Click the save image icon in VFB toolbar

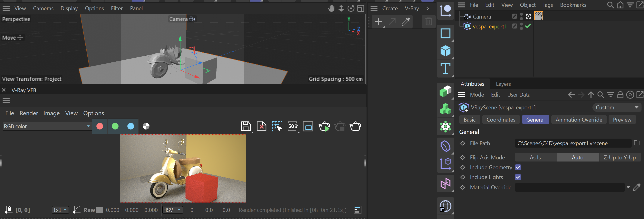(246, 126)
